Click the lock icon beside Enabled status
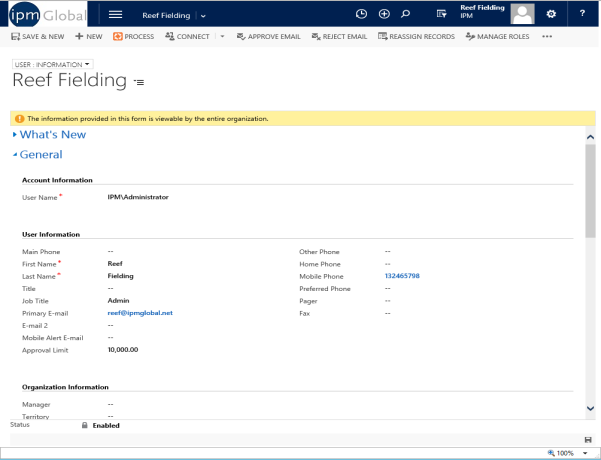This screenshot has width=601, height=460. [85, 425]
